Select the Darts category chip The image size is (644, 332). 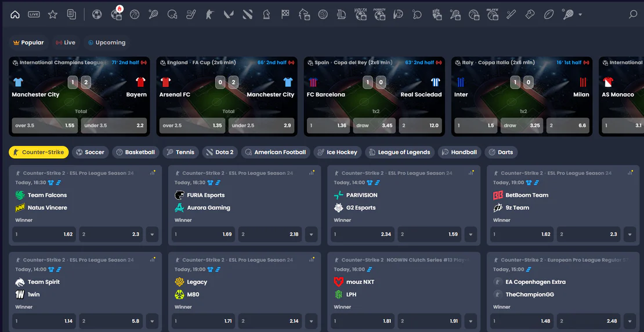(501, 152)
